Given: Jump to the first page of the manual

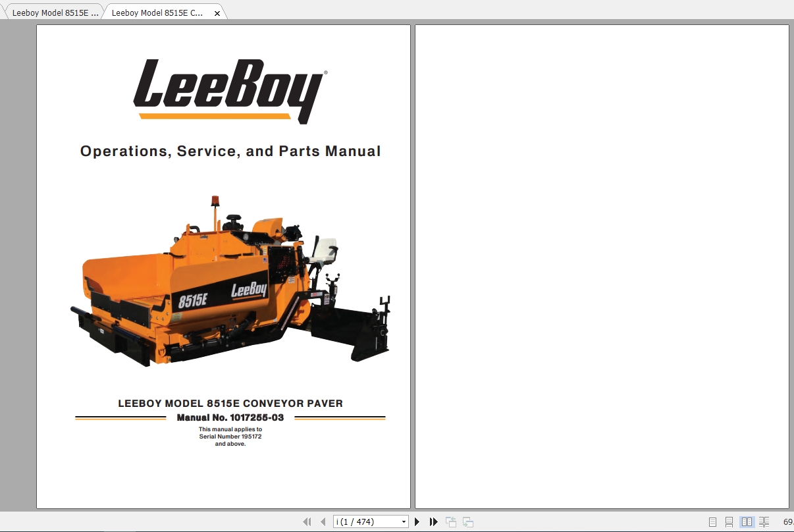Looking at the screenshot, I should pos(307,521).
